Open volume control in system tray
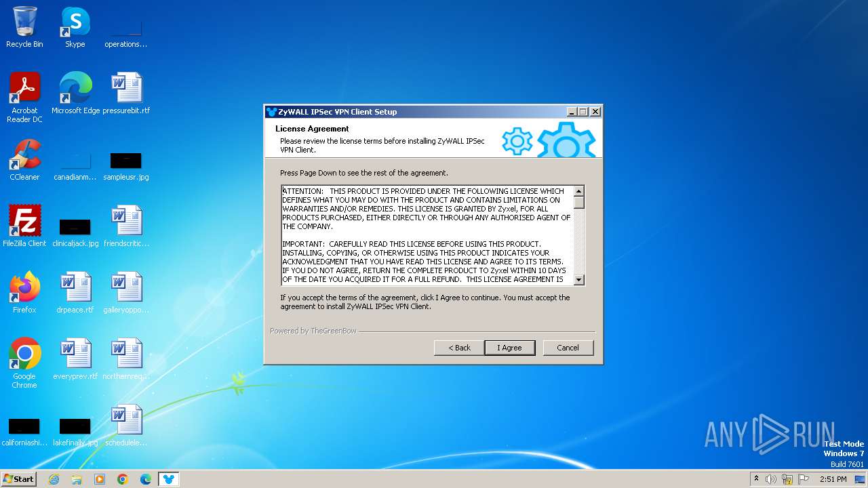 click(771, 479)
